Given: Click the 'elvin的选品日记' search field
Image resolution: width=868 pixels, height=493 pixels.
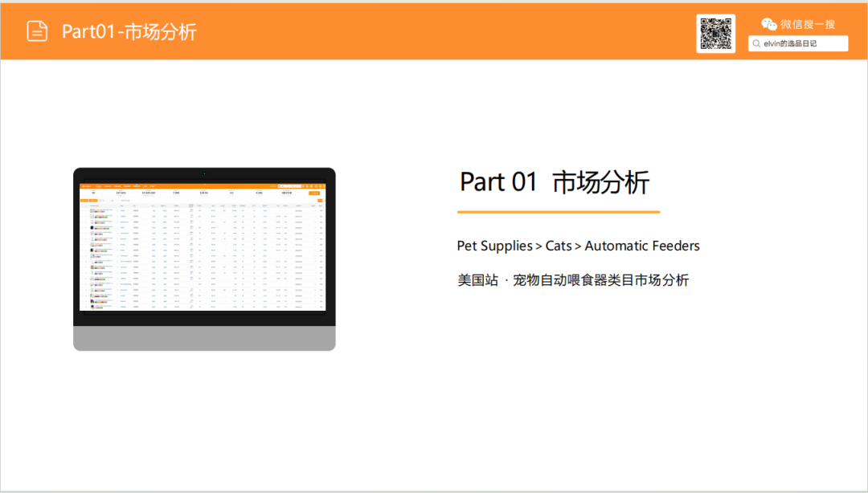Looking at the screenshot, I should [798, 43].
